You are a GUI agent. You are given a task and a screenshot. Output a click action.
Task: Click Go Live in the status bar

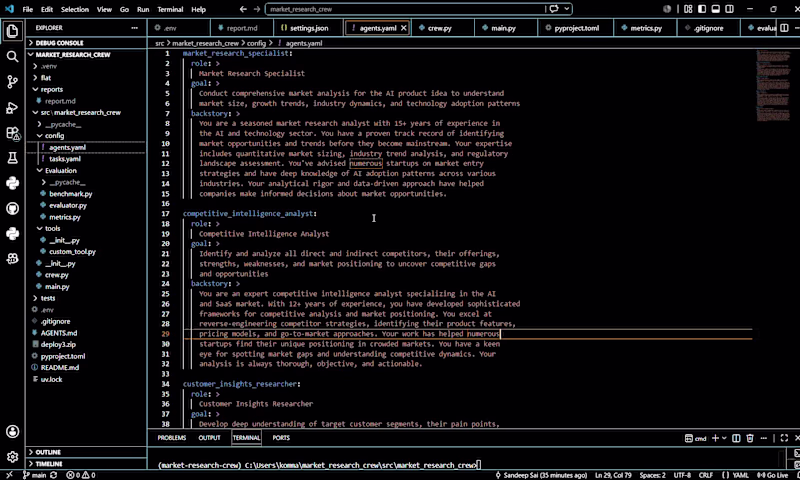[x=772, y=475]
